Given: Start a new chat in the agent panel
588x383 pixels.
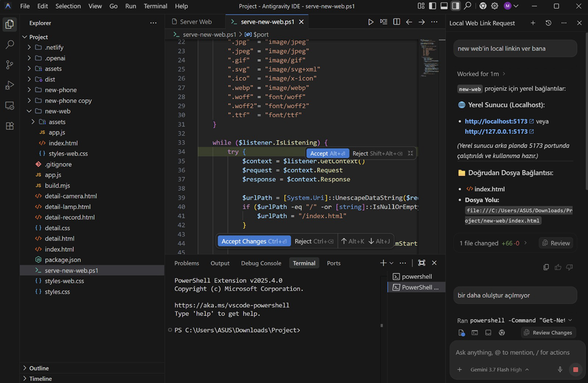Looking at the screenshot, I should 533,23.
